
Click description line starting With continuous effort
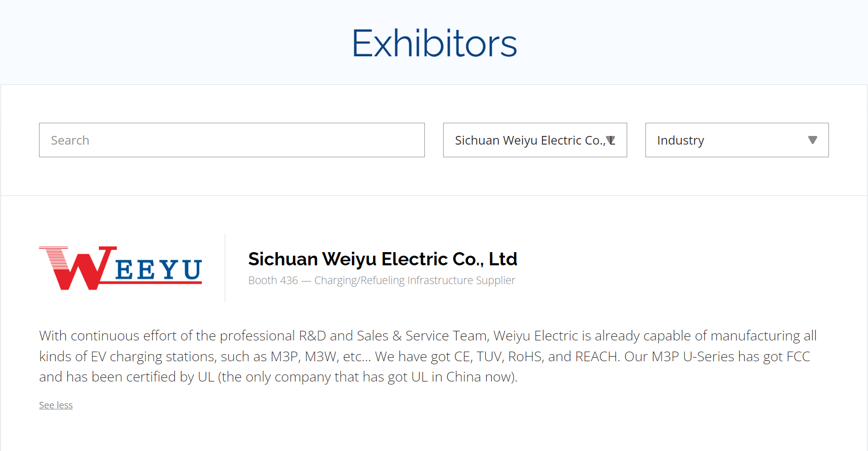tap(428, 336)
